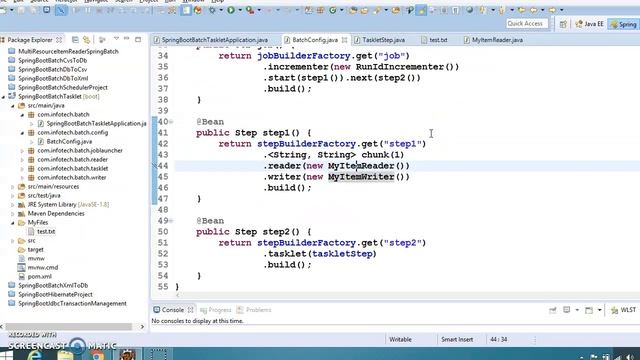Image resolution: width=640 pixels, height=360 pixels.
Task: Open the Run dropdown arrow next to the Run icon
Action: 240,10
